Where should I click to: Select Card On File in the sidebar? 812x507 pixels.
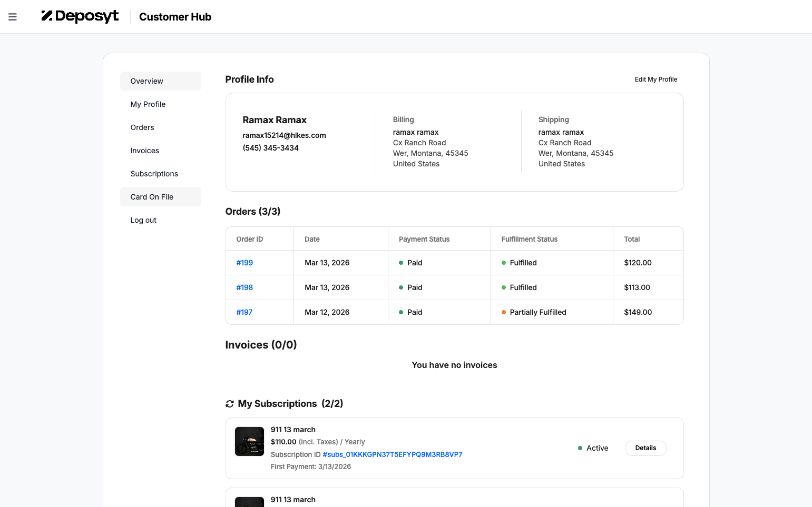click(x=161, y=197)
